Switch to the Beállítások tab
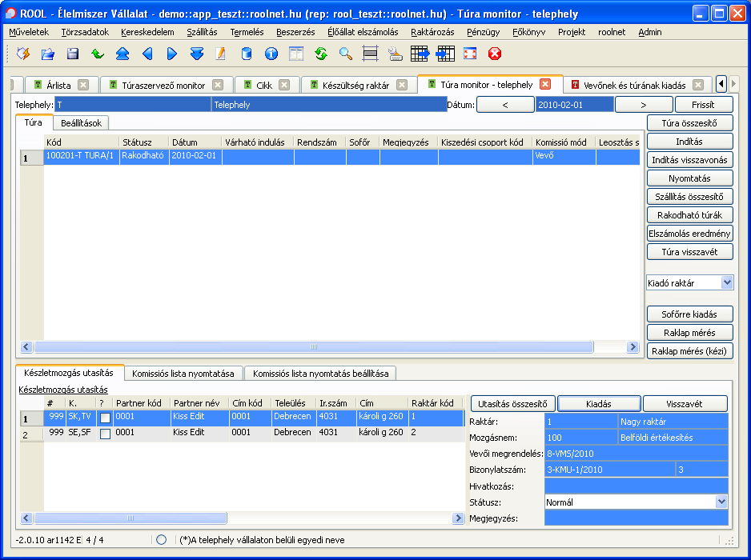751x560 pixels. click(82, 123)
